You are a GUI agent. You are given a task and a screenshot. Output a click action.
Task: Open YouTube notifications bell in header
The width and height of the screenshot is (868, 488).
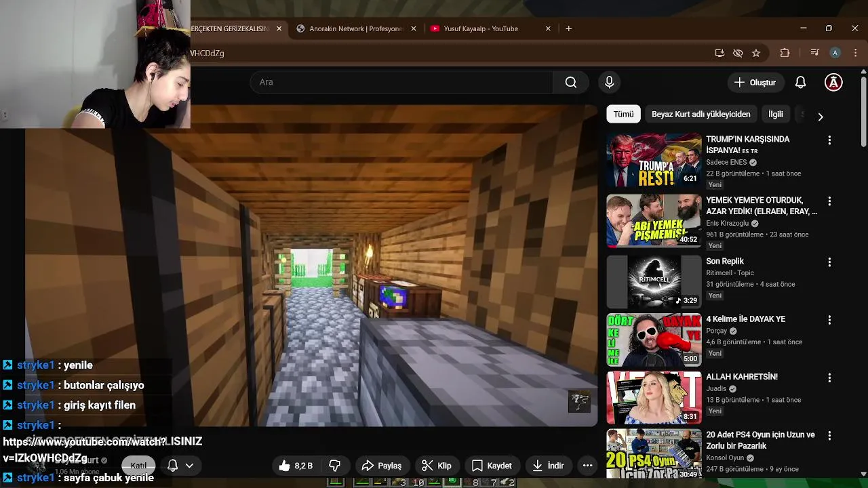[x=800, y=82]
